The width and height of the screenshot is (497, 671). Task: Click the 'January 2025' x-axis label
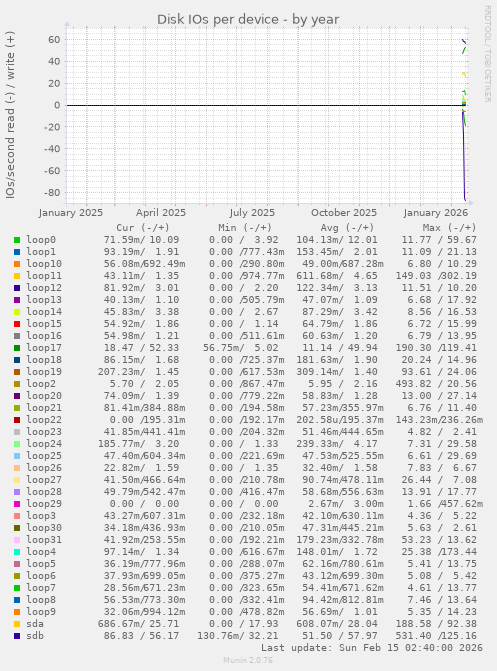(71, 213)
